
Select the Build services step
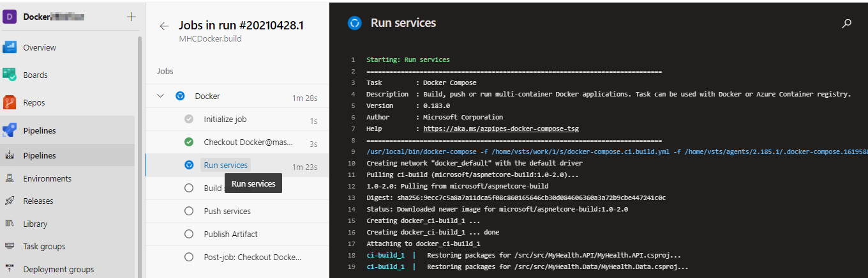click(x=237, y=188)
